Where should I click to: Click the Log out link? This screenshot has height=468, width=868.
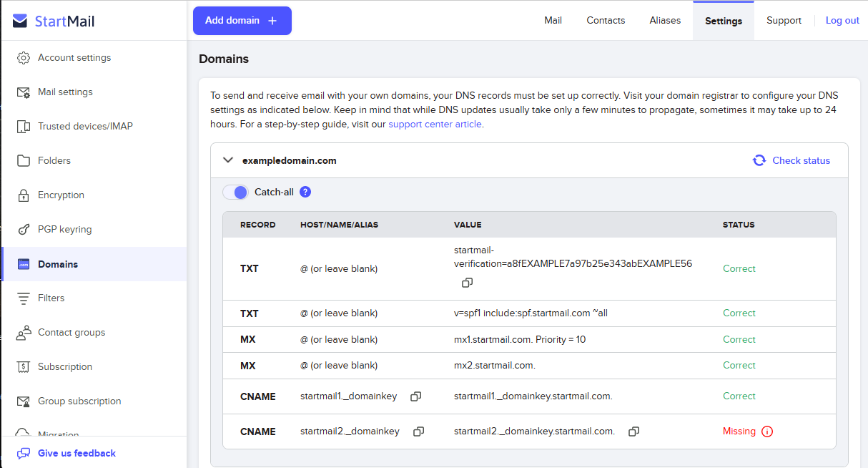(842, 20)
